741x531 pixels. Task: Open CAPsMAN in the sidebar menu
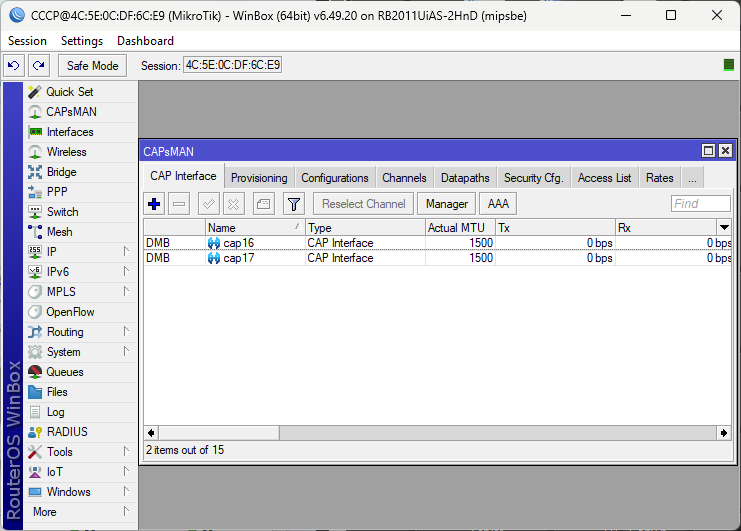(x=80, y=112)
